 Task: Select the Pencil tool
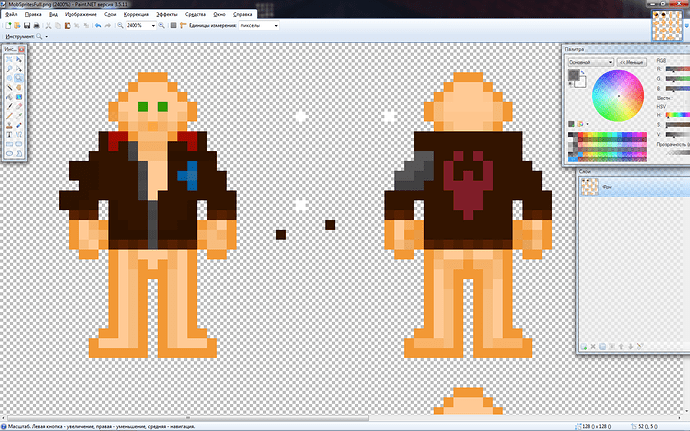click(x=9, y=116)
